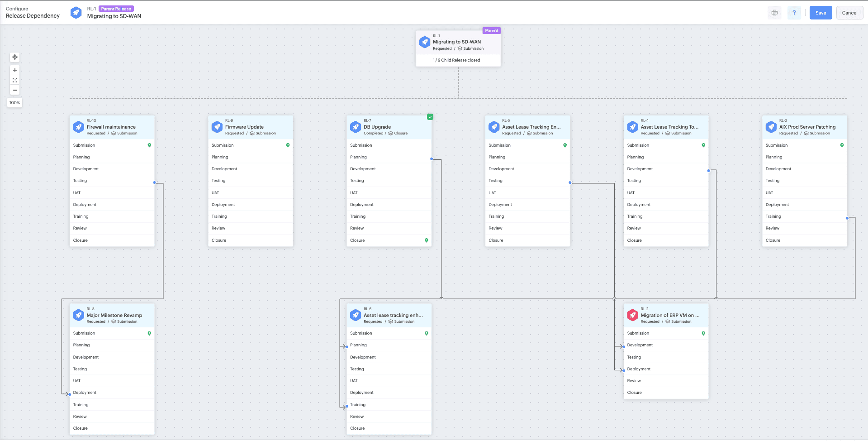
Task: Expand the RL-1 Migrating to SD-WAN parent card
Action: click(458, 42)
